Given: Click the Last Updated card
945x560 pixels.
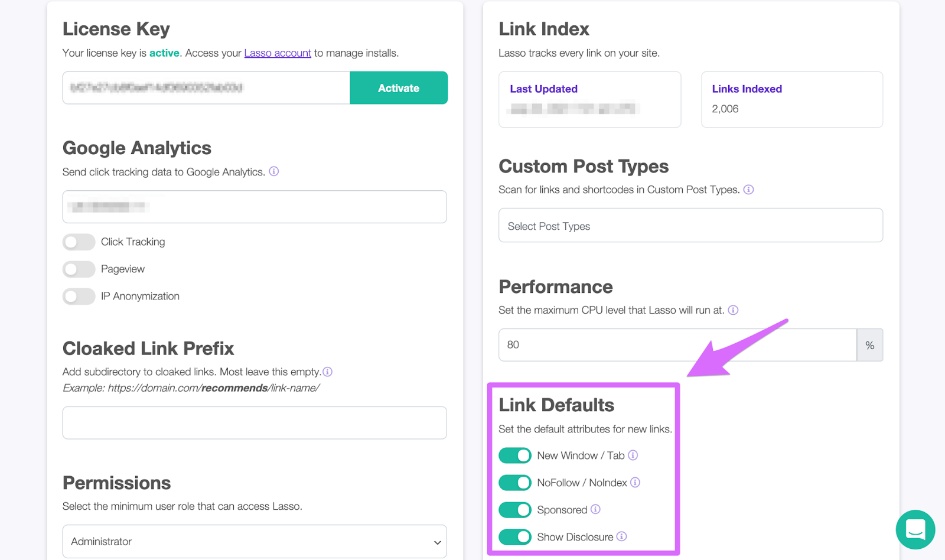Looking at the screenshot, I should coord(589,100).
